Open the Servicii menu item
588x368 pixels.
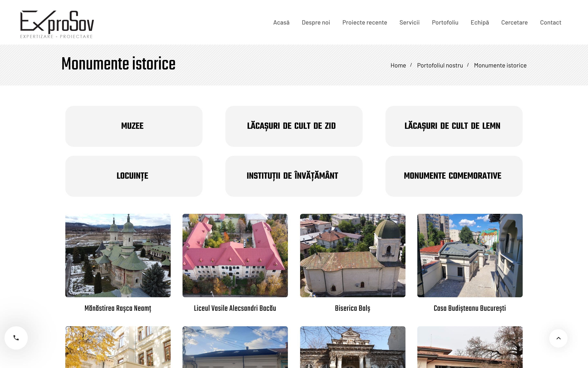coord(409,22)
